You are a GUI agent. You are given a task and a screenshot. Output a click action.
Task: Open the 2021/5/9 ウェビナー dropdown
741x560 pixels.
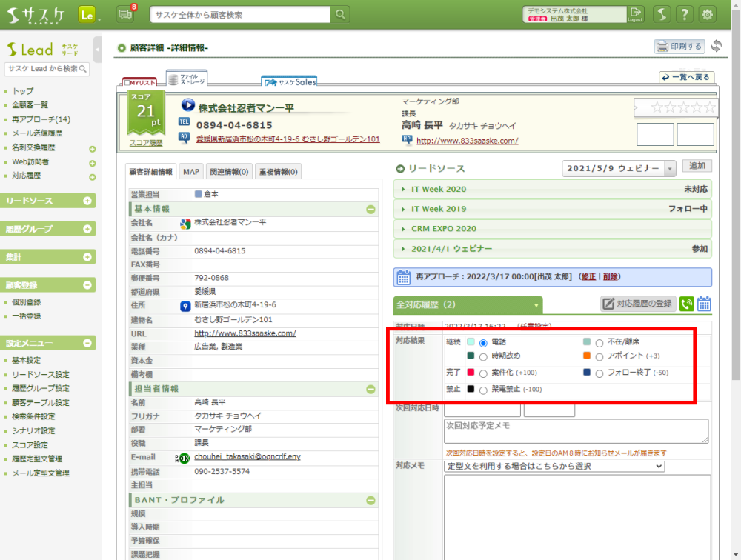tap(619, 169)
